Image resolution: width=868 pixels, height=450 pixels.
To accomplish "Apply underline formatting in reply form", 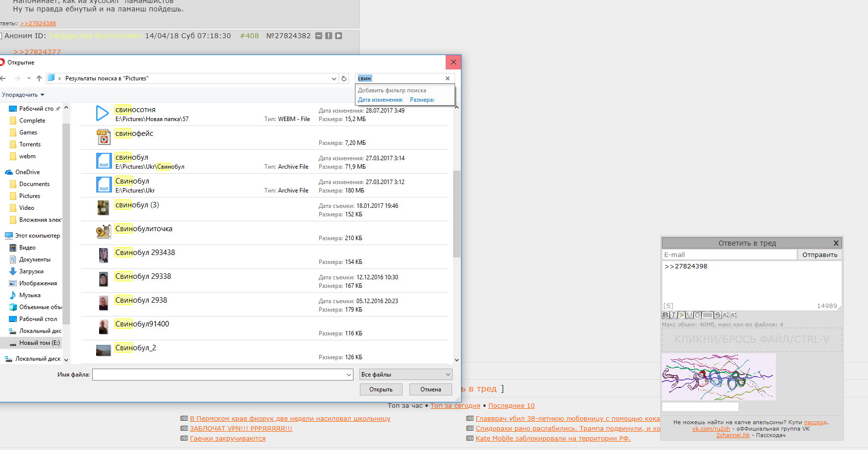I will point(689,315).
